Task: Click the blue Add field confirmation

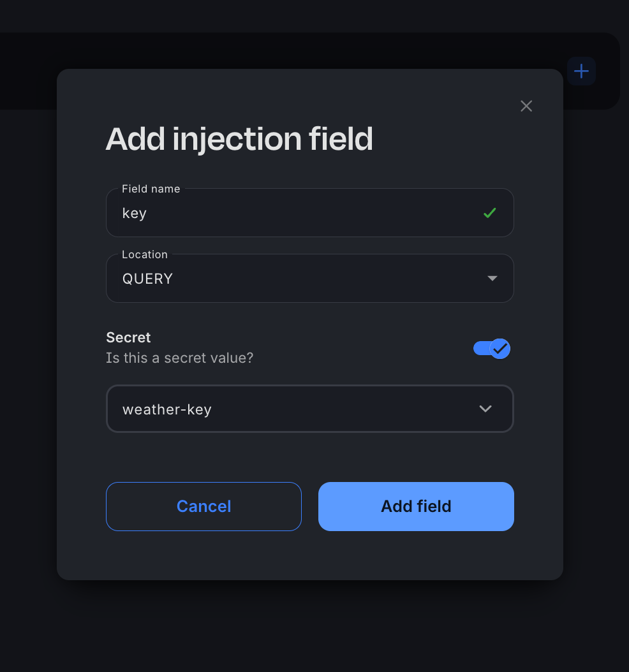Action: pyautogui.click(x=416, y=506)
